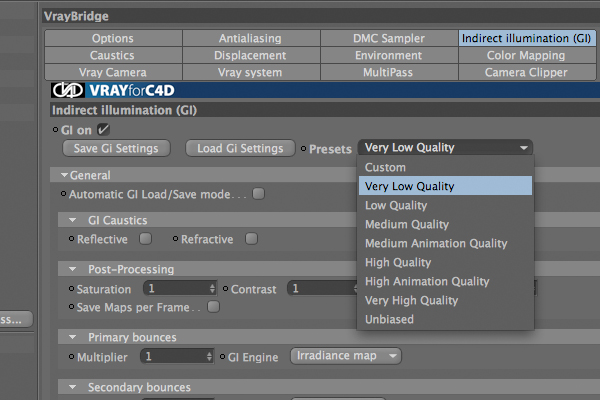Image resolution: width=600 pixels, height=400 pixels.
Task: Enable Reflective GI caustics
Action: (145, 239)
